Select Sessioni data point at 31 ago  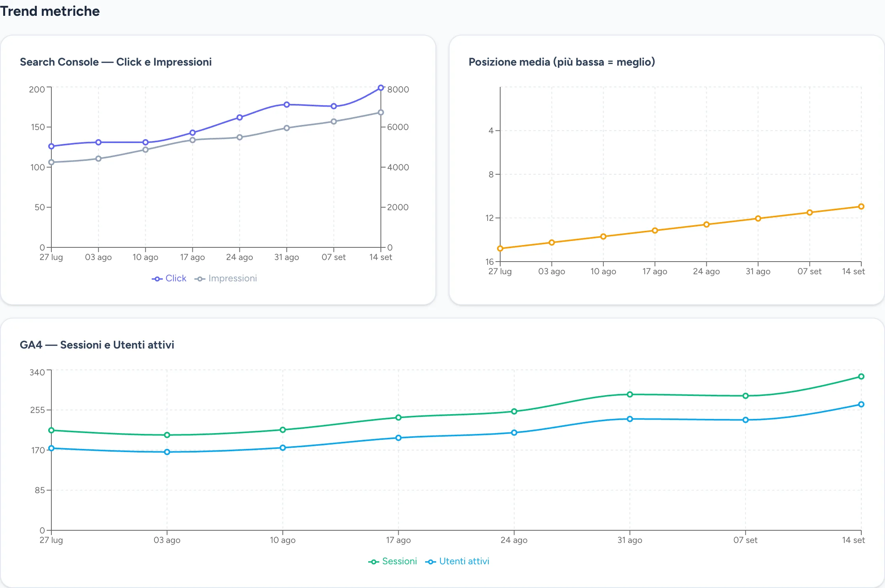click(630, 394)
